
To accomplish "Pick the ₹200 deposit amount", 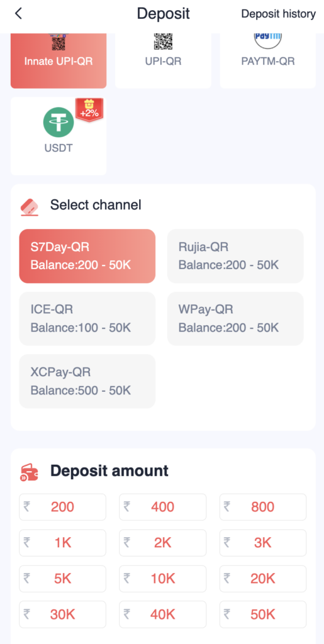I will pyautogui.click(x=62, y=508).
